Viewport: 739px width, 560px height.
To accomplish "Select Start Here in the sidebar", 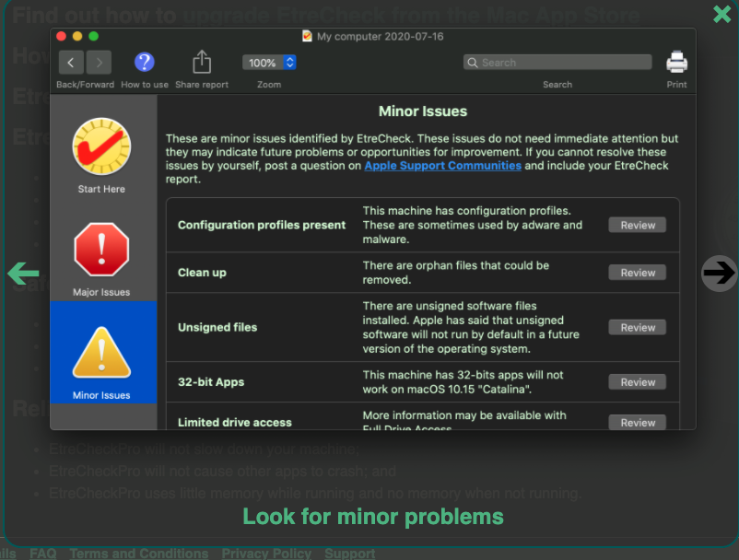I will (x=101, y=156).
